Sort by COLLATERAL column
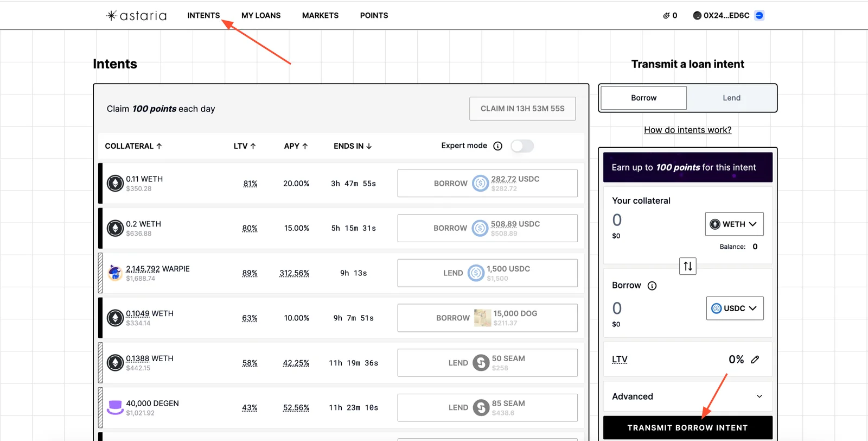Screen dimensions: 868x441 tap(133, 146)
